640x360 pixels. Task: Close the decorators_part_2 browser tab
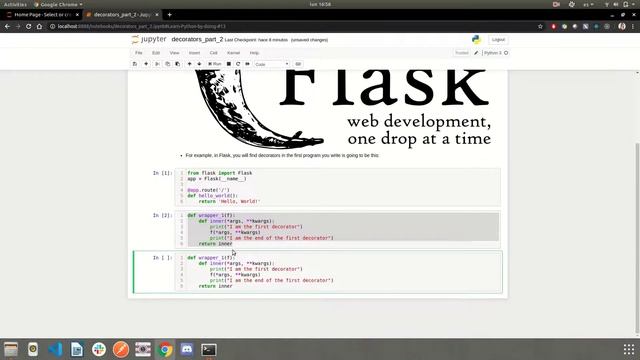157,15
